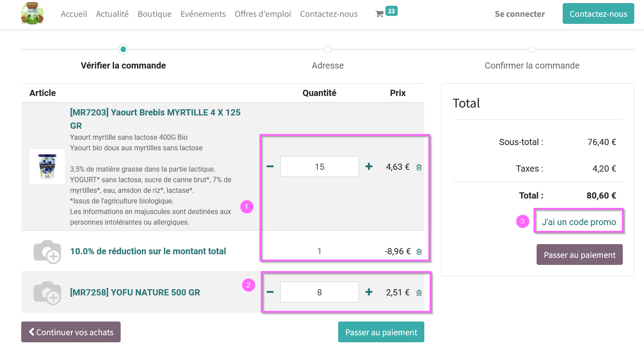The image size is (644, 356).
Task: Open Offres d'emploi in navigation
Action: (263, 14)
